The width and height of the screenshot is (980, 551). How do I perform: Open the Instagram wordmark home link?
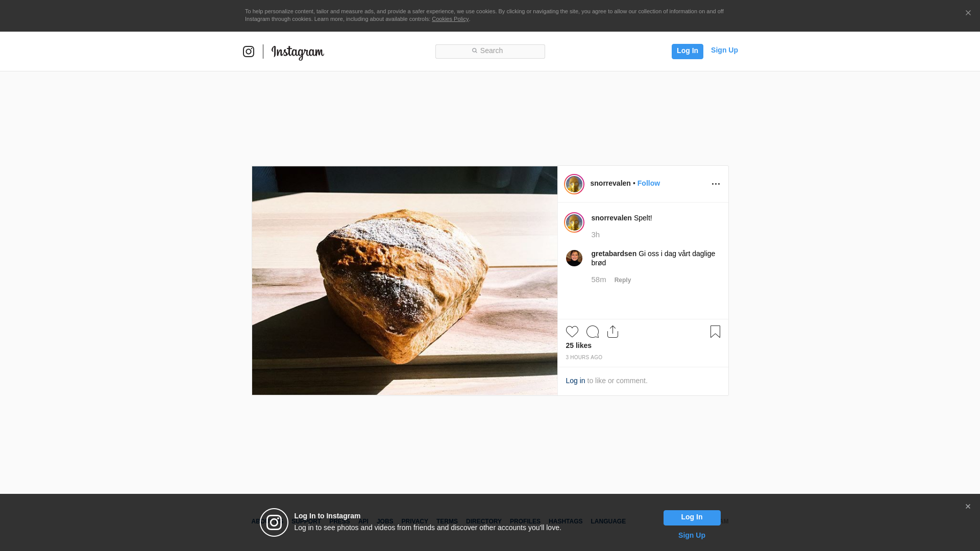[x=298, y=53]
